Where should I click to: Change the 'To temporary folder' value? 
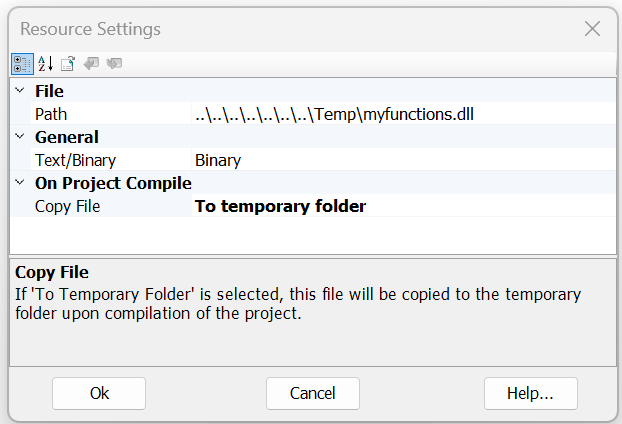pyautogui.click(x=400, y=206)
